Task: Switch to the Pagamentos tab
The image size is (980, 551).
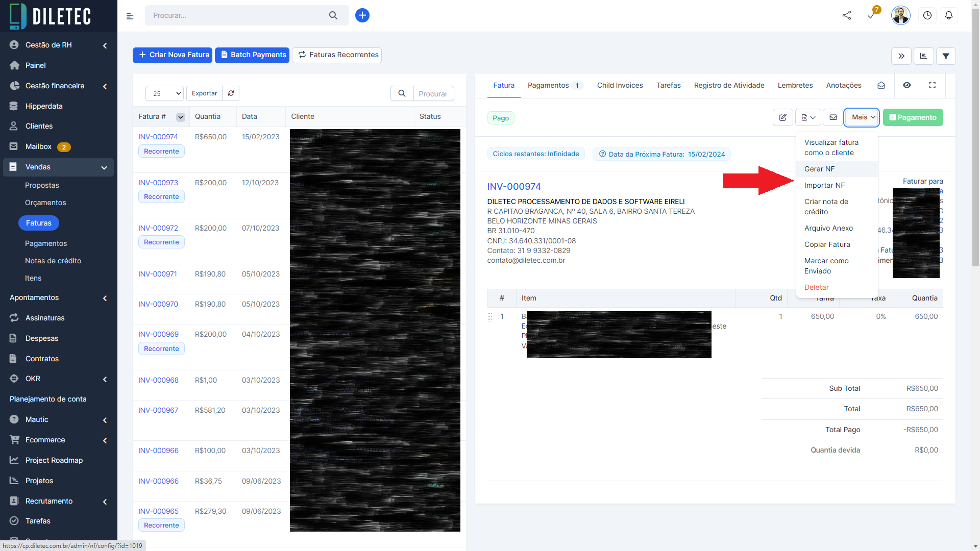Action: click(x=548, y=85)
